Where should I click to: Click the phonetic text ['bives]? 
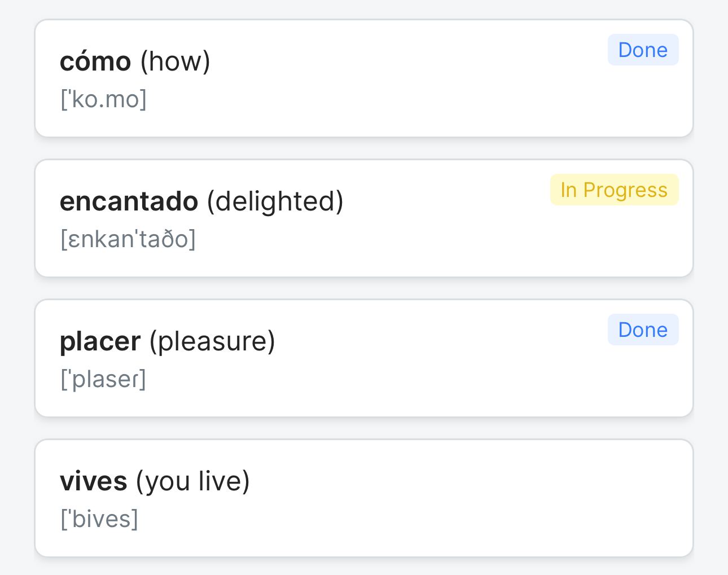[x=99, y=519]
